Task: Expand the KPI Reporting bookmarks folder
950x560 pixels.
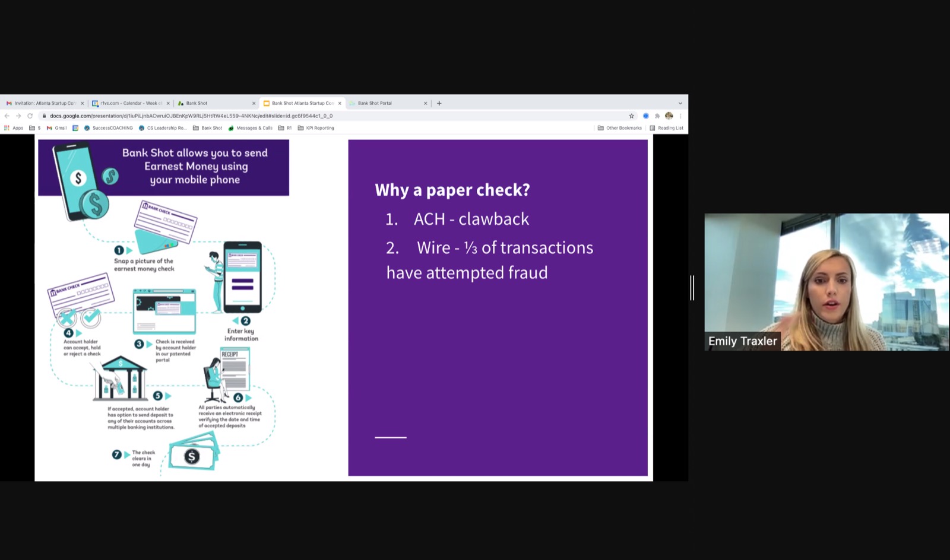Action: tap(316, 128)
